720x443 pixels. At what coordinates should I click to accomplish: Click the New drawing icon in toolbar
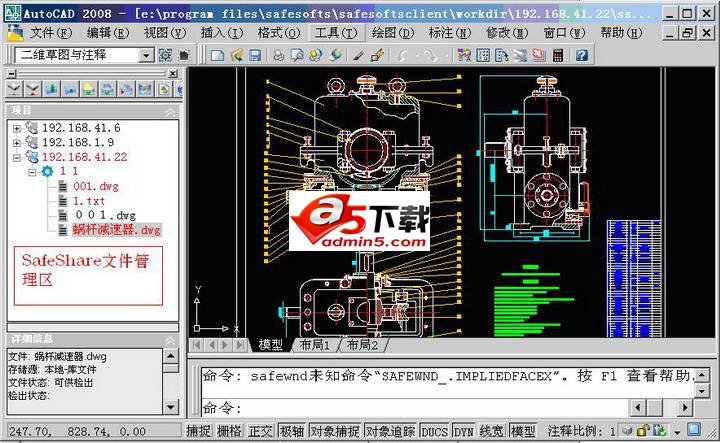[x=217, y=55]
